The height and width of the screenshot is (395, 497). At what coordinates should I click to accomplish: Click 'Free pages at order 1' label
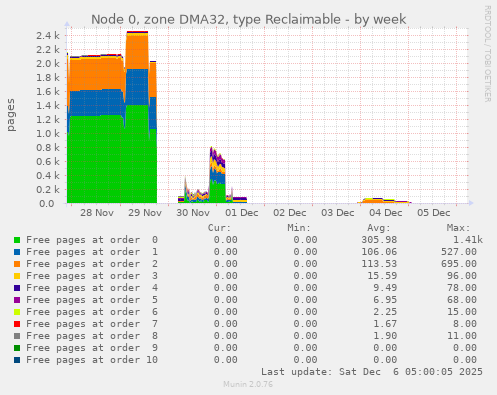[x=92, y=252]
